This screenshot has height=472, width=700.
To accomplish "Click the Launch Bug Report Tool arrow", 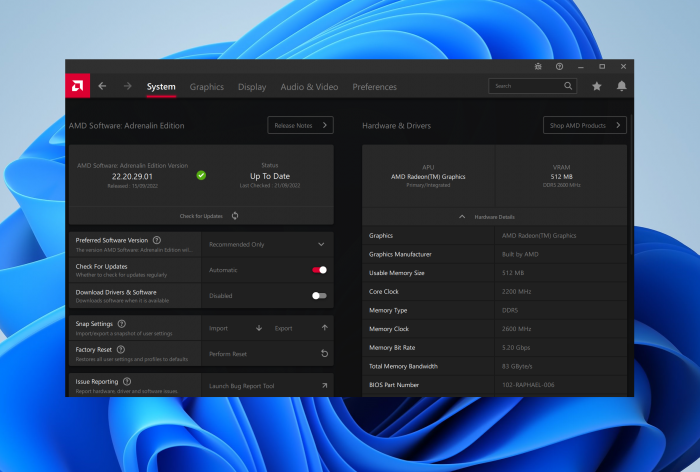I will point(324,385).
